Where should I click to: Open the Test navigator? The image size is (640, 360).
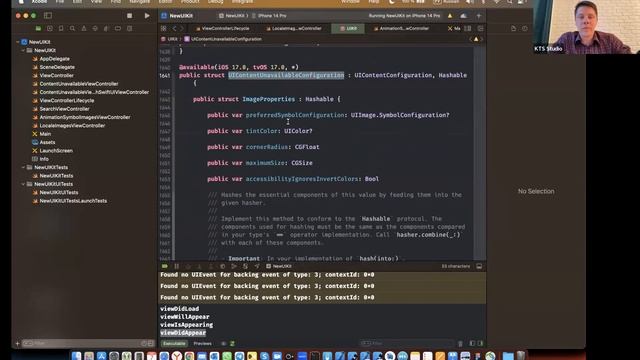95,29
